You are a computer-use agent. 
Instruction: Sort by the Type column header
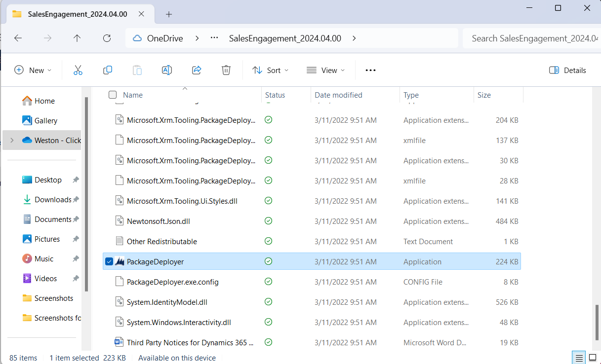[411, 95]
